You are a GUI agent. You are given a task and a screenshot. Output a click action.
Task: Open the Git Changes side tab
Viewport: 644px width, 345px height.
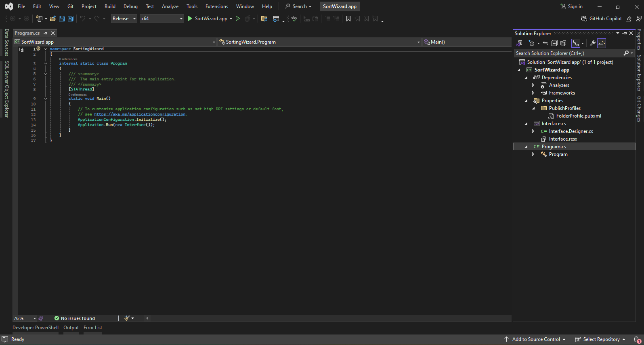(x=639, y=109)
